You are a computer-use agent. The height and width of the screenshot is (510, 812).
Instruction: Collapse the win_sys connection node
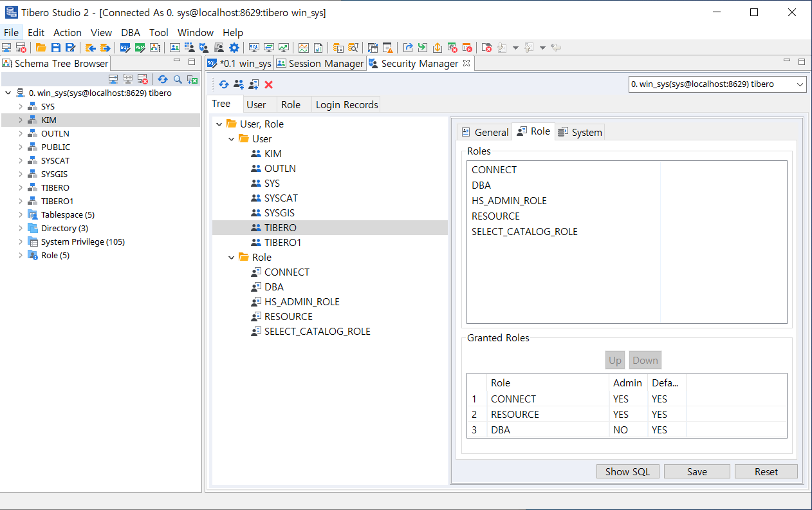tap(8, 93)
